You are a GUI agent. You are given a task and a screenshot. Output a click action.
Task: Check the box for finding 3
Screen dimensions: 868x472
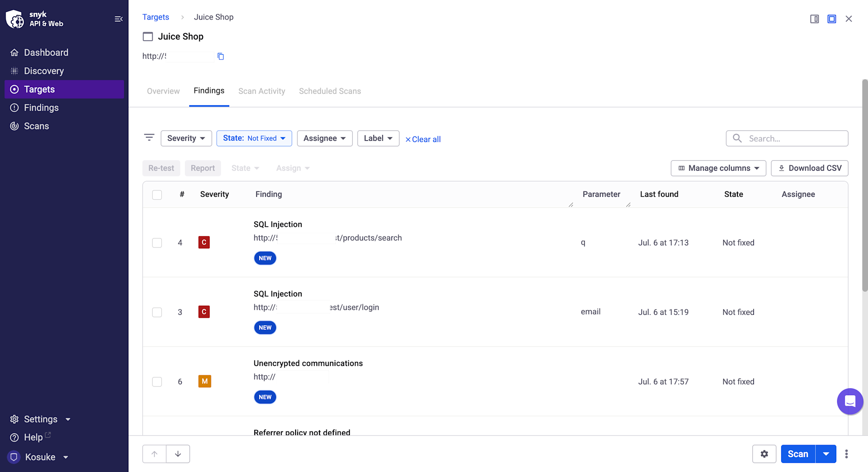[157, 312]
